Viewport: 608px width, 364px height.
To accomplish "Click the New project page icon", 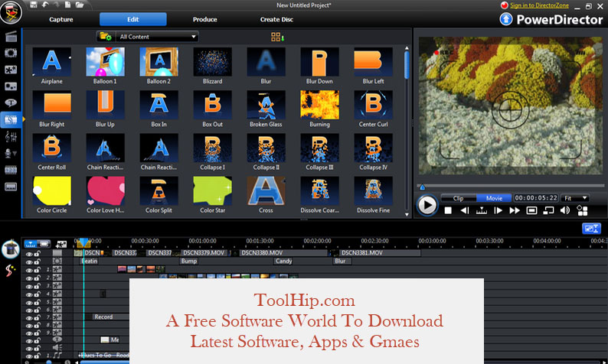I will (67, 5).
